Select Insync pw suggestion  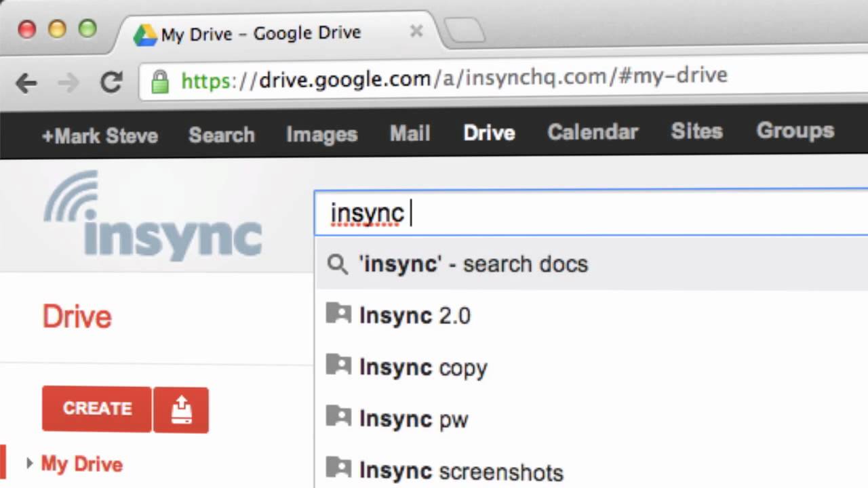click(x=414, y=420)
